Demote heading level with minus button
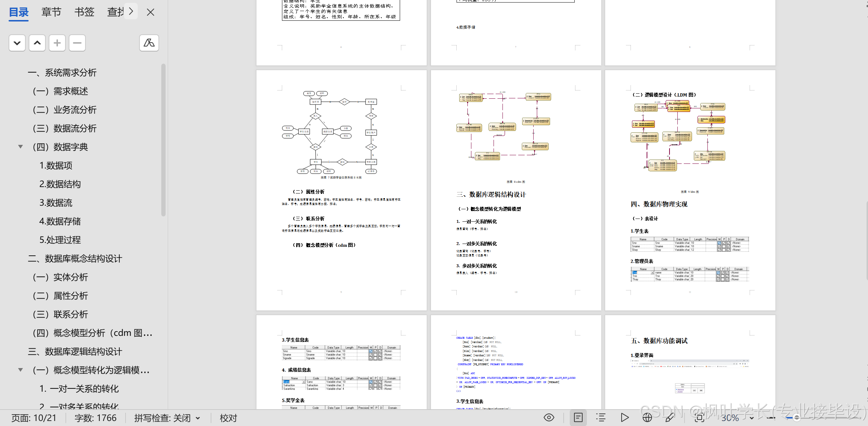Screen dimensions: 868x426 tap(77, 43)
